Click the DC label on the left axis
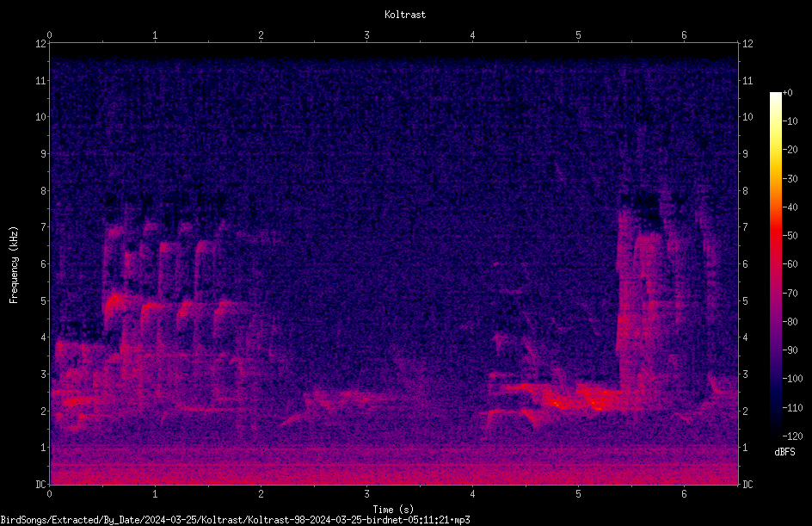 tap(41, 484)
